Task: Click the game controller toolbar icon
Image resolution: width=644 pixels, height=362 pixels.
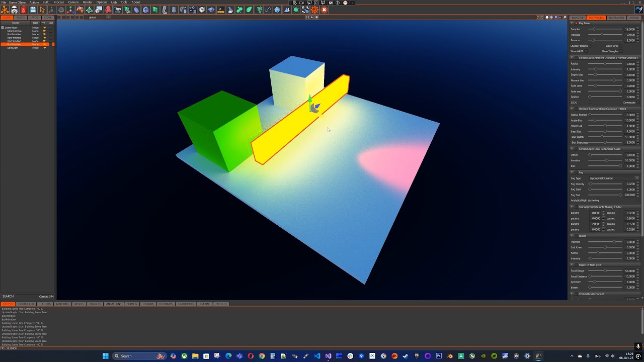Action: [x=80, y=10]
